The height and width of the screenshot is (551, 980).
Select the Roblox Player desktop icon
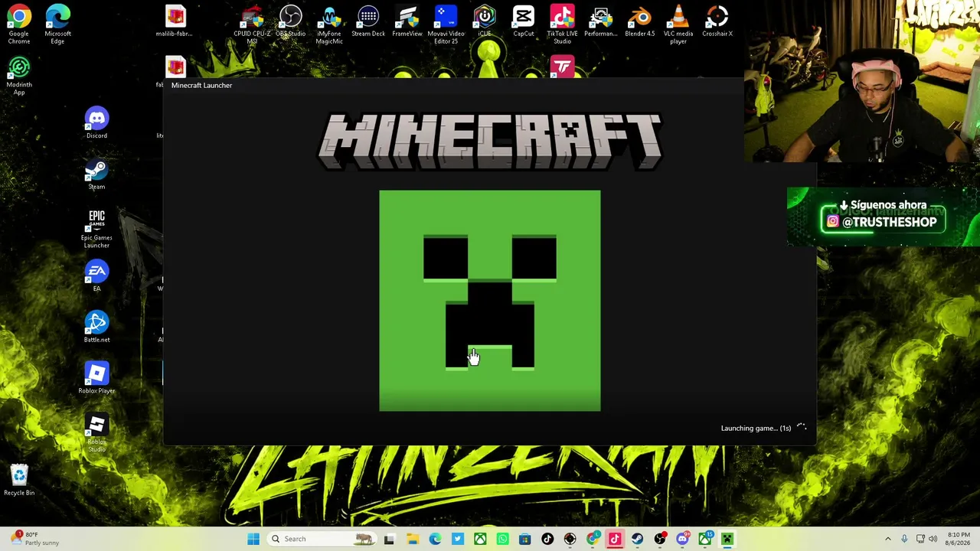pos(96,378)
